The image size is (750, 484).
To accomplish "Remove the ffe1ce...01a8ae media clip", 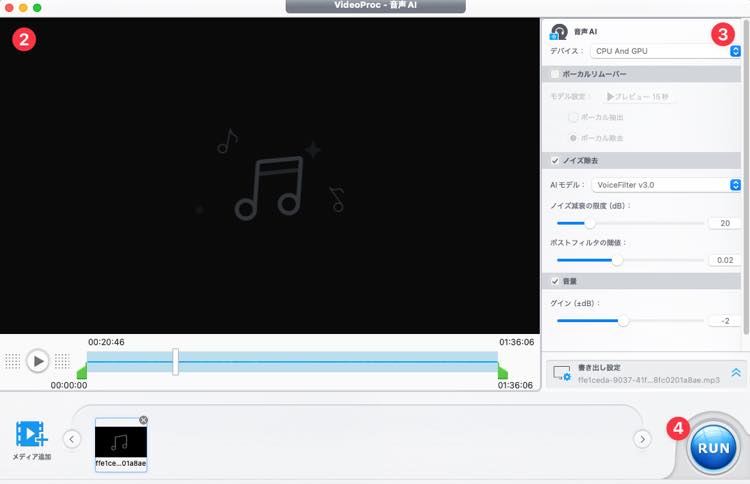I will (x=143, y=420).
